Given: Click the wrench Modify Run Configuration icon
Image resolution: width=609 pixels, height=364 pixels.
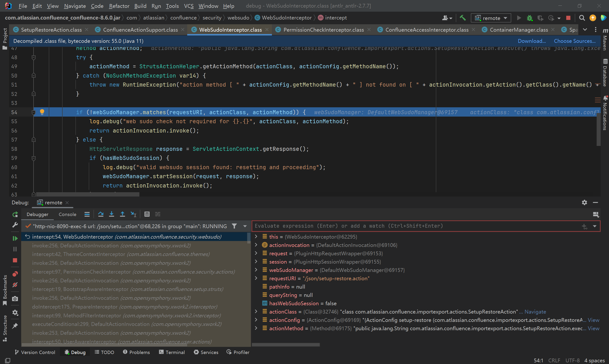Looking at the screenshot, I should [15, 225].
